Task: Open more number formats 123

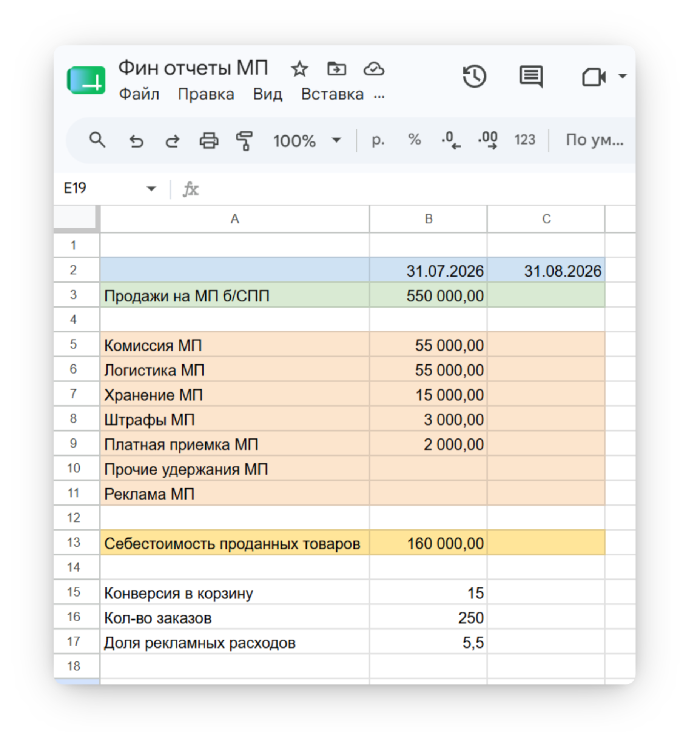Action: coord(525,140)
